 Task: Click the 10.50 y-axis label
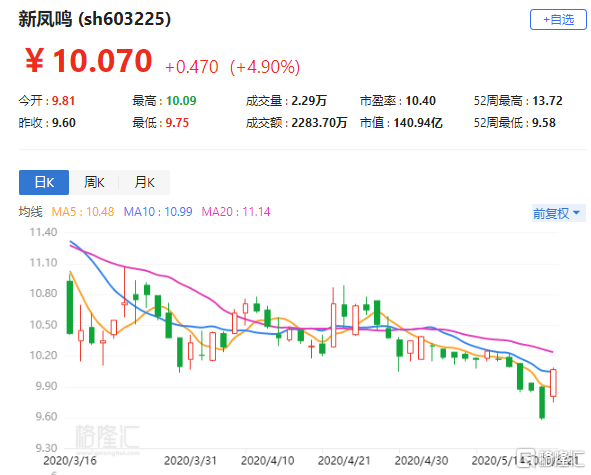43,325
